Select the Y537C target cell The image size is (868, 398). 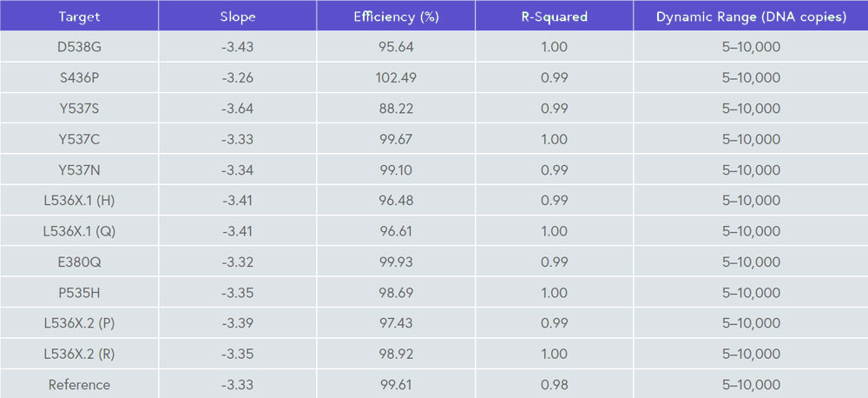79,139
